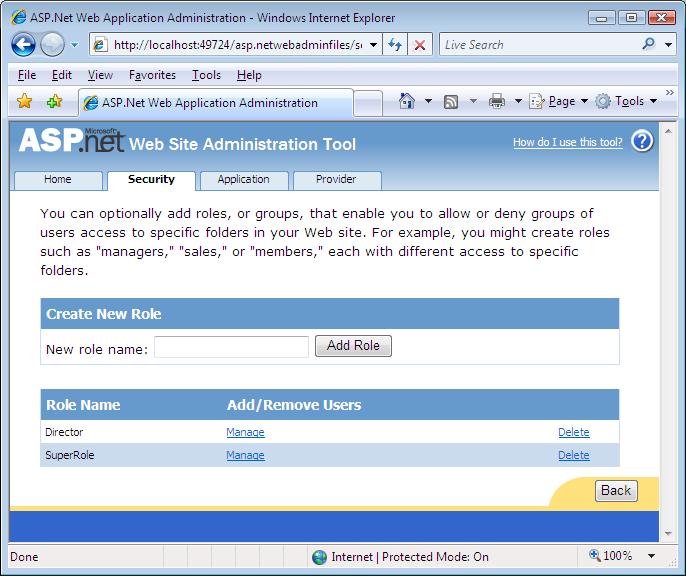Image resolution: width=686 pixels, height=576 pixels.
Task: Click the Back button at bottom
Action: (x=616, y=491)
